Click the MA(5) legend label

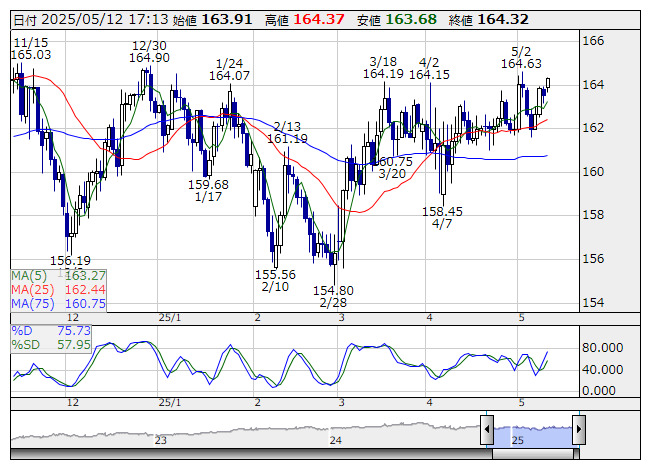pyautogui.click(x=29, y=276)
